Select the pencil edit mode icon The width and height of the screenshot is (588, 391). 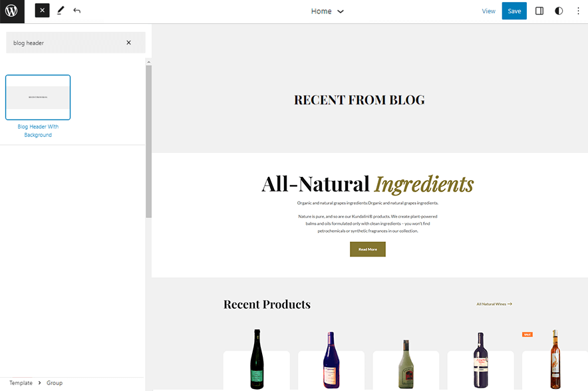[x=61, y=11]
